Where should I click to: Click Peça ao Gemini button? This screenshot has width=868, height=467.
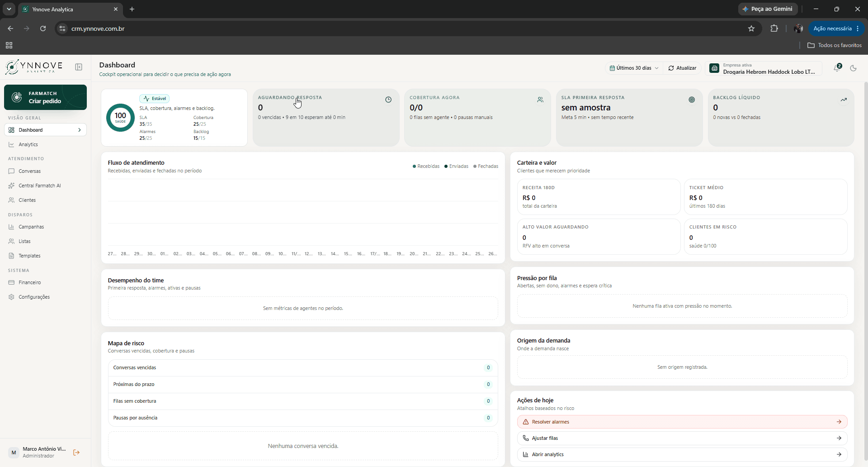[x=768, y=9]
